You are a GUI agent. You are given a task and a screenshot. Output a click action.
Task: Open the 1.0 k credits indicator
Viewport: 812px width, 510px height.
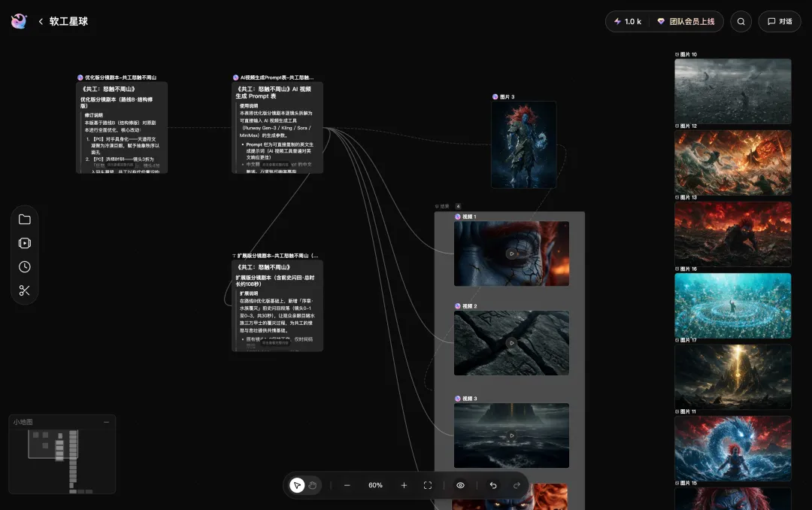628,21
